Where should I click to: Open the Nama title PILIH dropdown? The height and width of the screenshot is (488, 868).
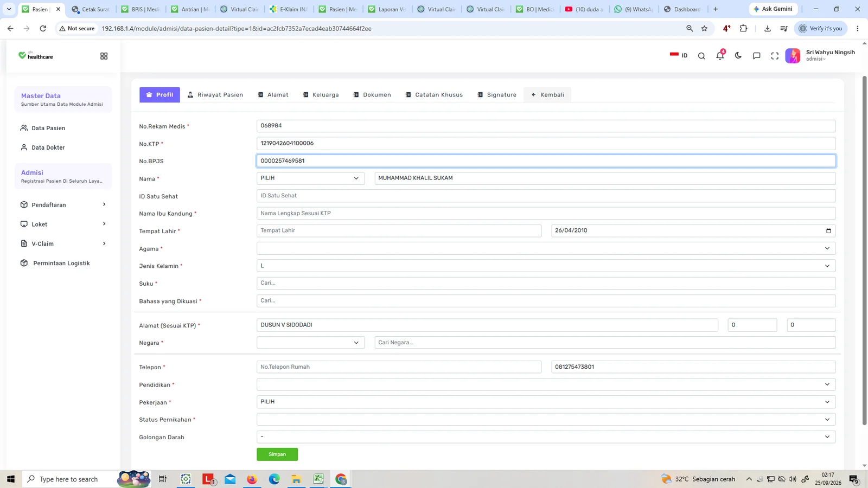click(x=310, y=178)
